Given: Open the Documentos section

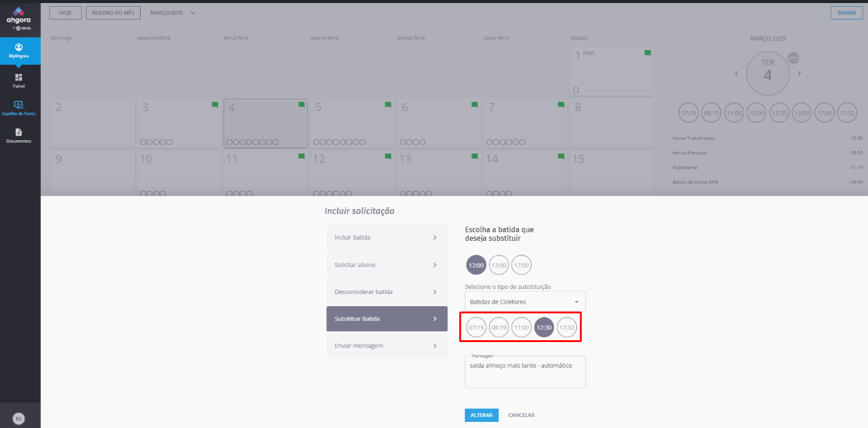Looking at the screenshot, I should 19,135.
